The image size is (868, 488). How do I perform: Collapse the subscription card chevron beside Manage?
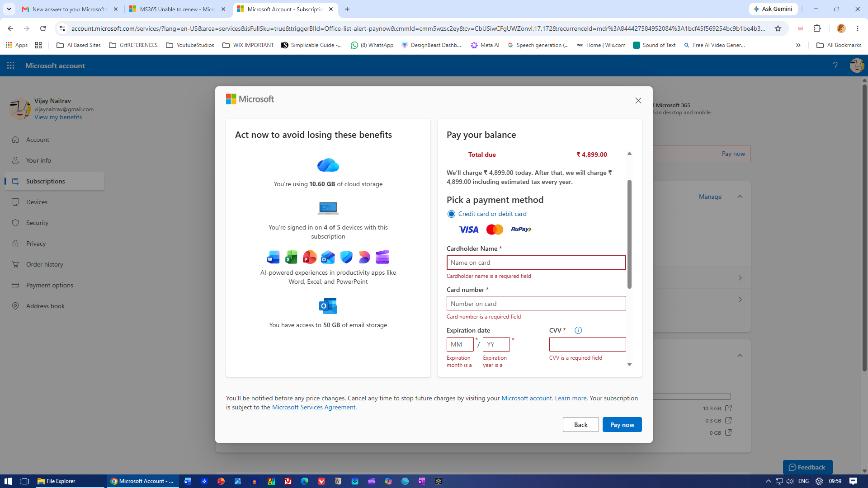pyautogui.click(x=740, y=197)
